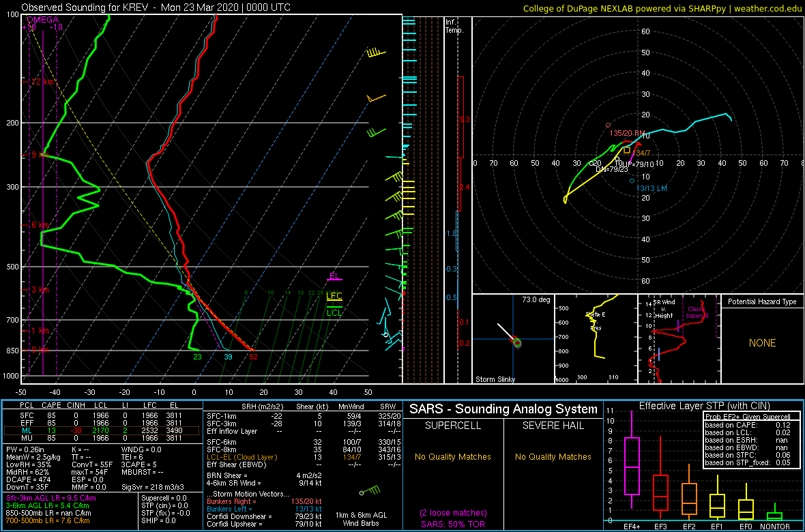Click the 'Storm Slinky' label
The width and height of the screenshot is (805, 532).
point(495,379)
